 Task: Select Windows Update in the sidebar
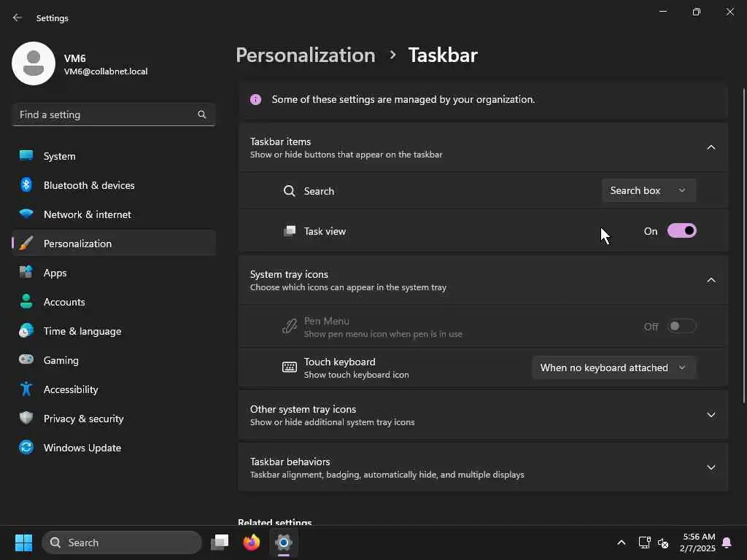(82, 448)
